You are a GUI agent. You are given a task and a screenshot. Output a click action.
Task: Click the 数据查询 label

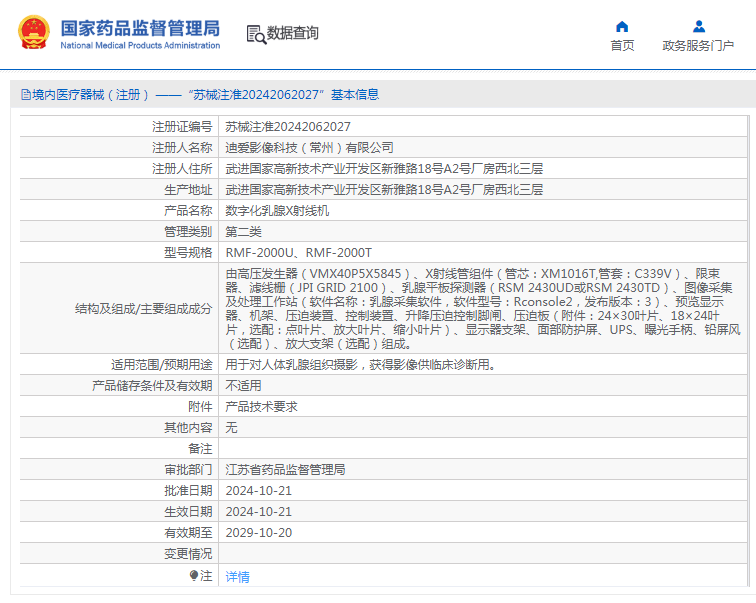coord(293,33)
